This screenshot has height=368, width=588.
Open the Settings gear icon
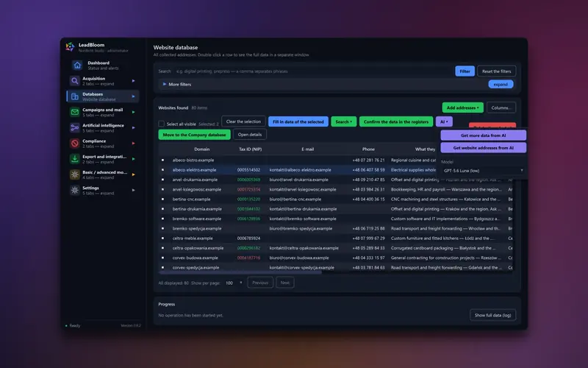(x=75, y=191)
